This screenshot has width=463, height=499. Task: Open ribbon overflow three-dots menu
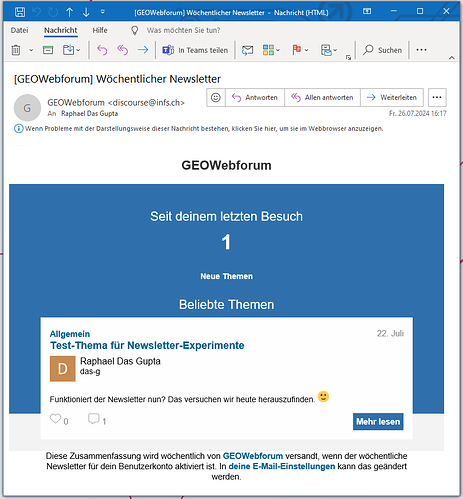point(421,50)
